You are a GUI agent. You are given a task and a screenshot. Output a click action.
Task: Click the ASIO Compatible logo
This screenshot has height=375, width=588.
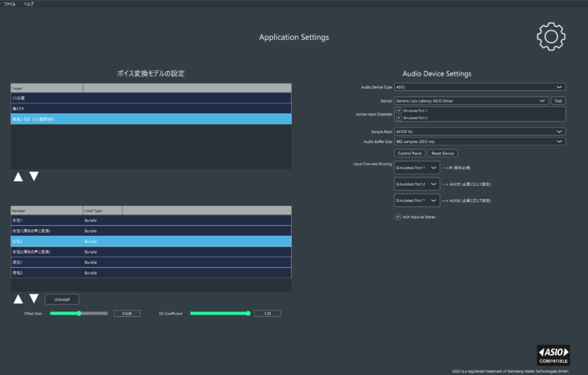pyautogui.click(x=553, y=354)
